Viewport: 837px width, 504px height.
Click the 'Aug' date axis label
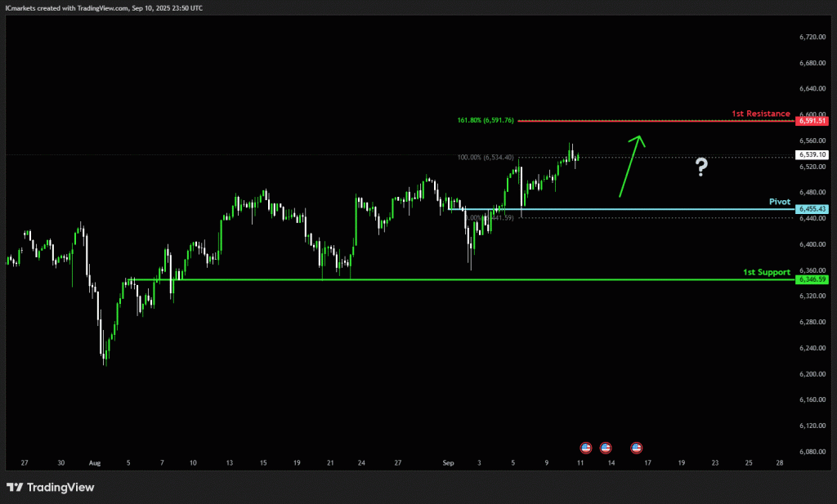click(x=95, y=463)
